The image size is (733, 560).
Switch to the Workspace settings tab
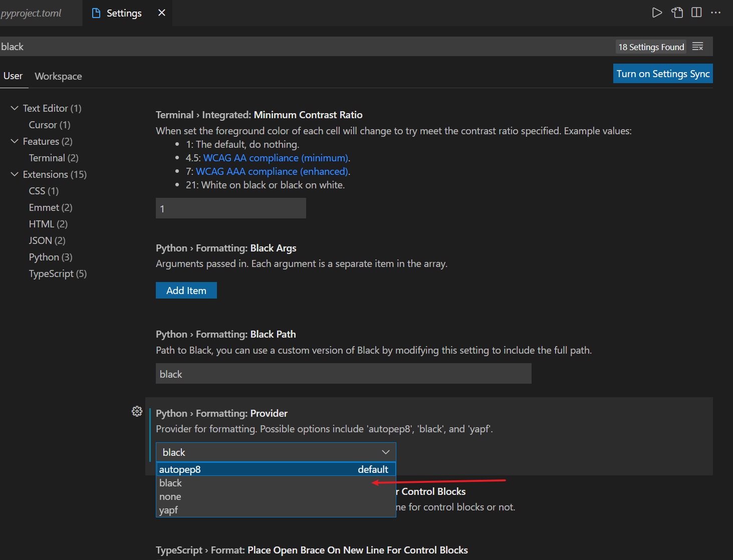tap(58, 76)
